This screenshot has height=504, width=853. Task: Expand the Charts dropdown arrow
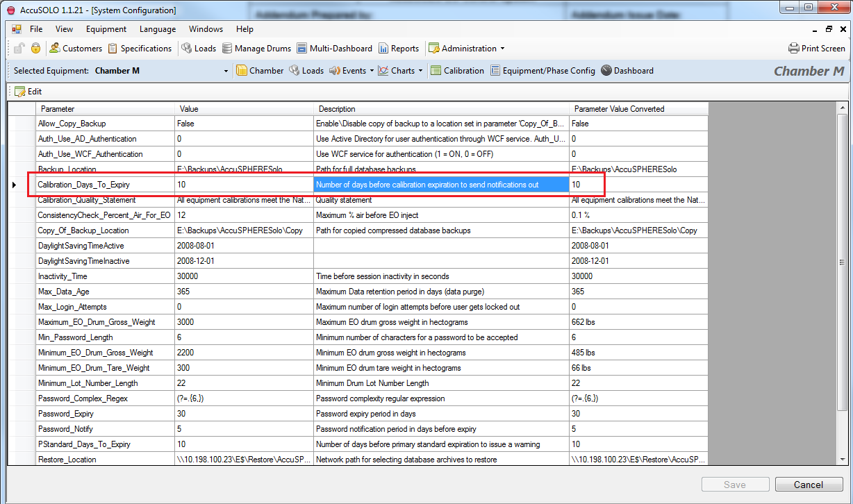[x=420, y=71]
